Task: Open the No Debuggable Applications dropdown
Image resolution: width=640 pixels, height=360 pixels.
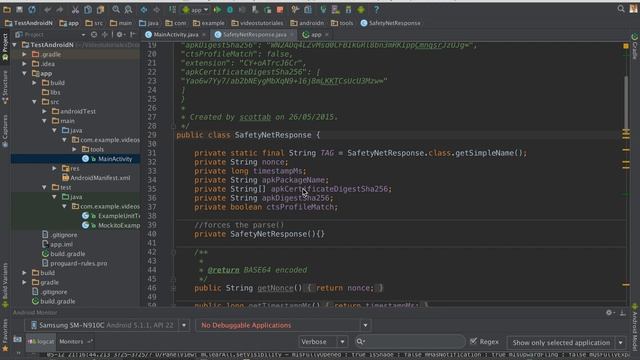Action: coord(283,325)
